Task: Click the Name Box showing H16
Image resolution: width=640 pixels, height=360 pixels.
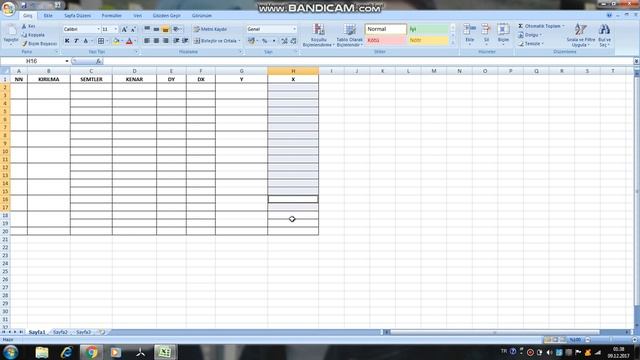Action: [x=32, y=61]
